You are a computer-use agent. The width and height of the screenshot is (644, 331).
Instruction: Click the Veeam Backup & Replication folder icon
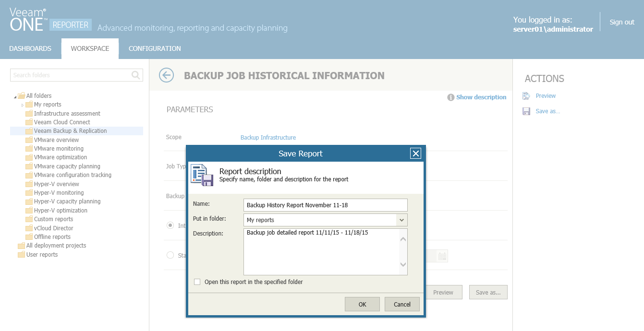[x=29, y=131]
